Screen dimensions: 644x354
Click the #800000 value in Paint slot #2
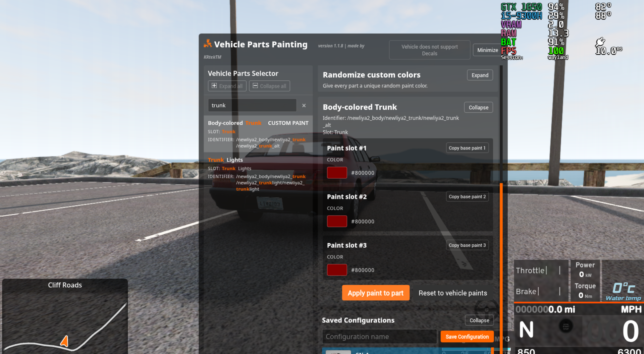tap(363, 222)
